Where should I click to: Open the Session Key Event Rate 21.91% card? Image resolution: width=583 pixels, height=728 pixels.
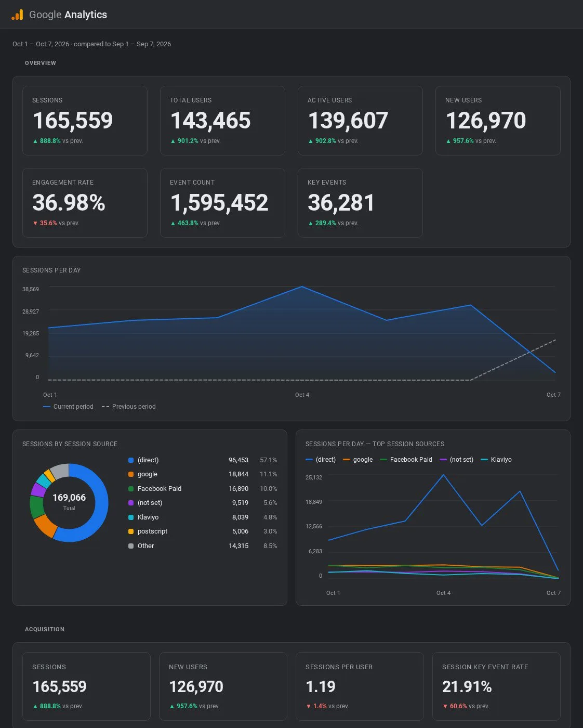tap(496, 686)
